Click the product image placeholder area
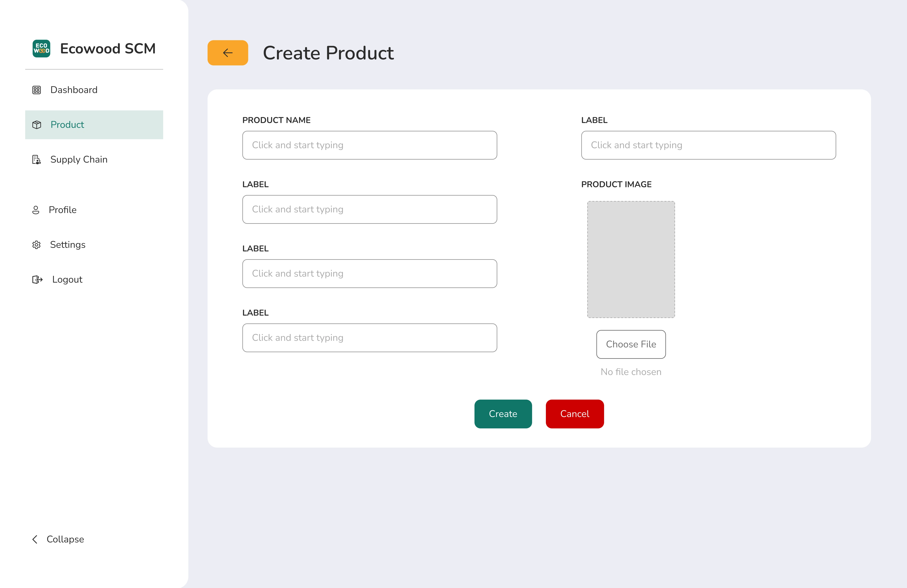This screenshot has height=588, width=907. pos(631,260)
